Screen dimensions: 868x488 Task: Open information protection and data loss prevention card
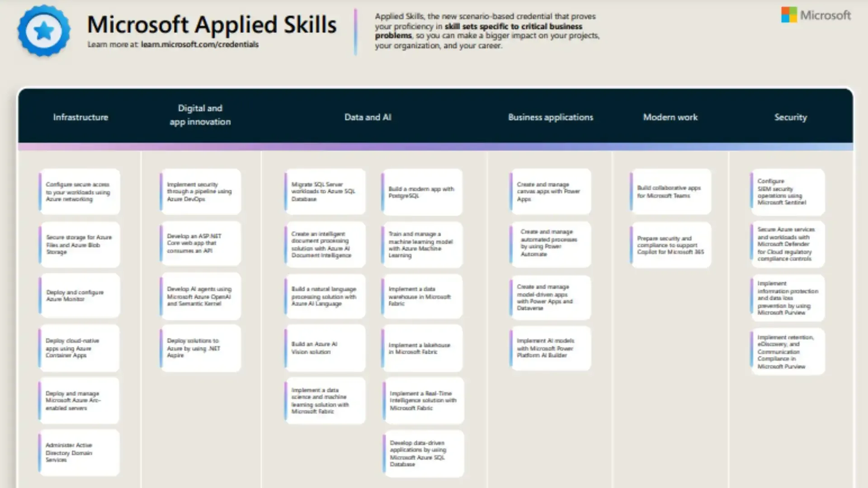788,298
